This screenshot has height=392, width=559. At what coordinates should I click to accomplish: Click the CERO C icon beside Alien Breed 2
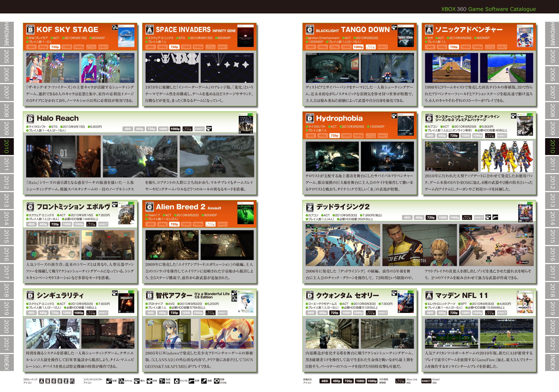[150, 207]
